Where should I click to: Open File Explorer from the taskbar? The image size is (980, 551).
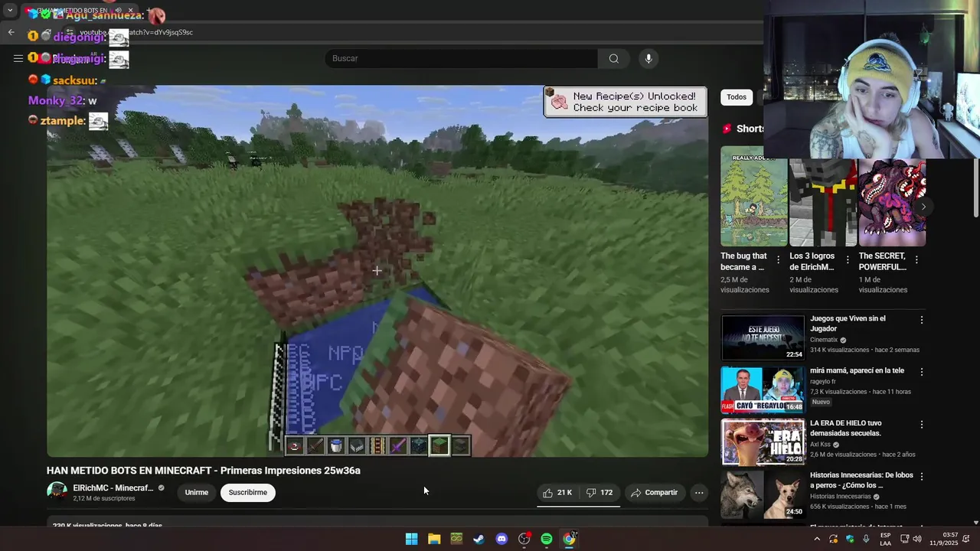click(434, 539)
